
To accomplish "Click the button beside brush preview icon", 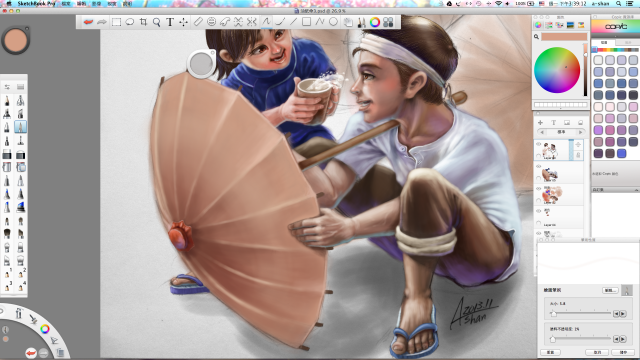I will [x=610, y=290].
